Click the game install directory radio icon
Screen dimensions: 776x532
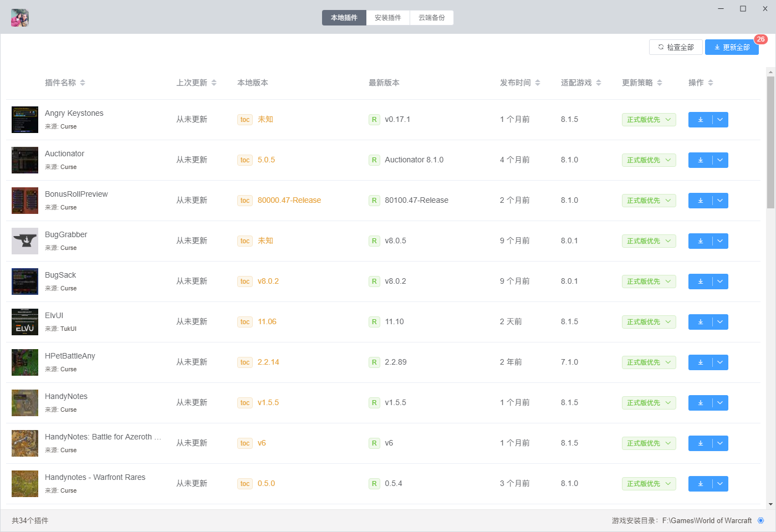coord(760,520)
